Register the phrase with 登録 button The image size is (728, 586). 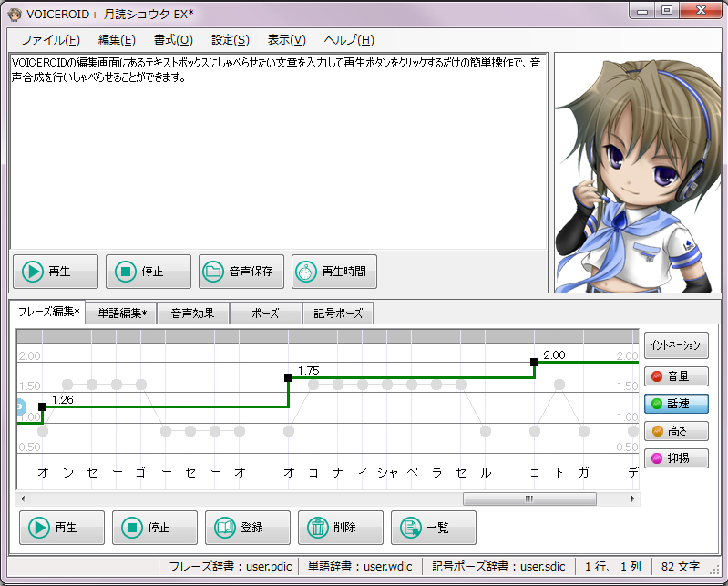248,528
